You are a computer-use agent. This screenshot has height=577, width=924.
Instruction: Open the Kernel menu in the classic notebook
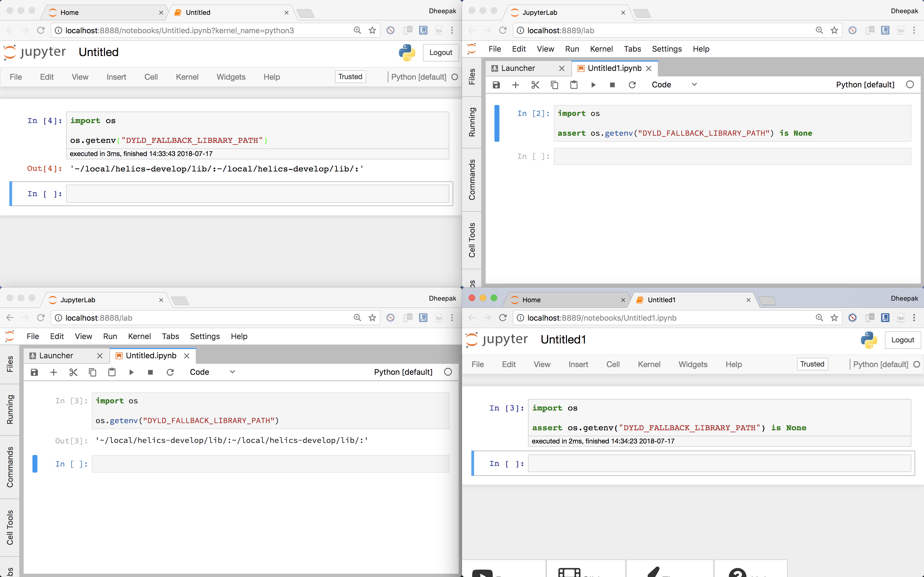pyautogui.click(x=187, y=77)
